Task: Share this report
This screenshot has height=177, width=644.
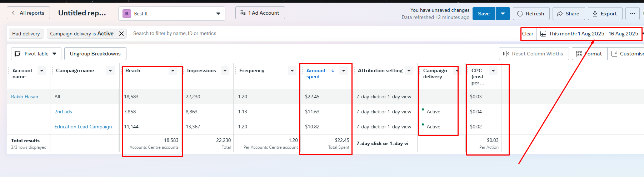Action: (x=568, y=14)
